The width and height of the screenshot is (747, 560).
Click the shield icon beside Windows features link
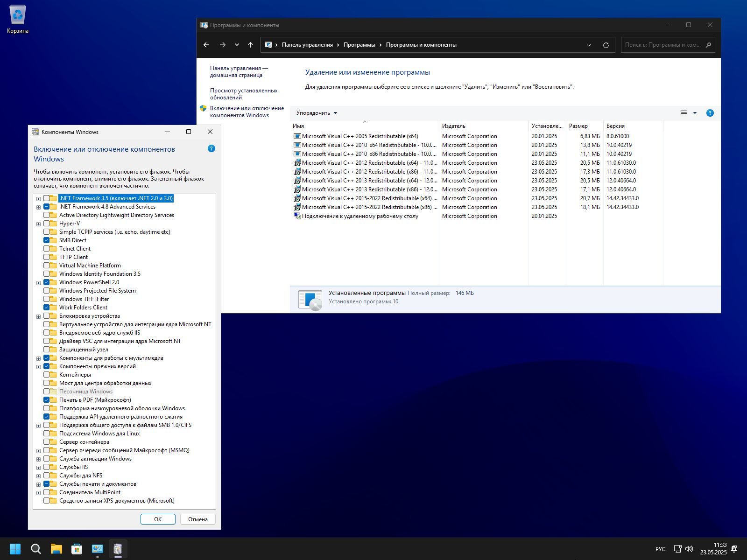pos(203,108)
